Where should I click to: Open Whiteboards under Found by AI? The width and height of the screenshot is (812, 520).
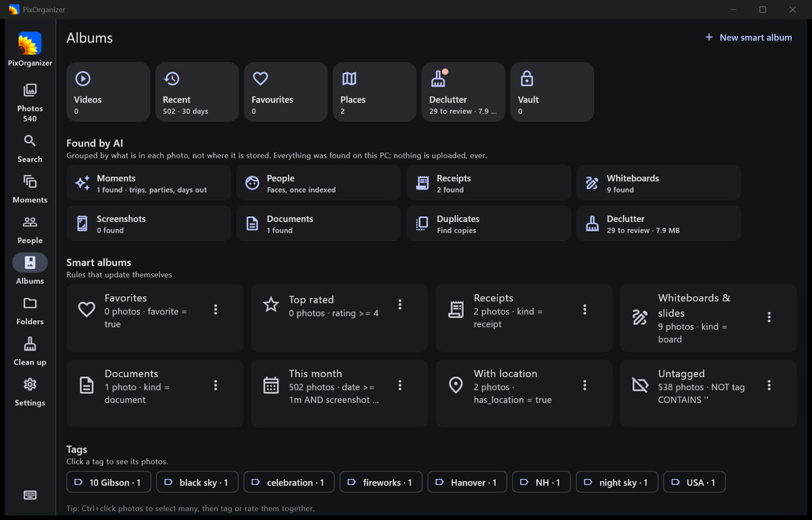click(x=658, y=183)
